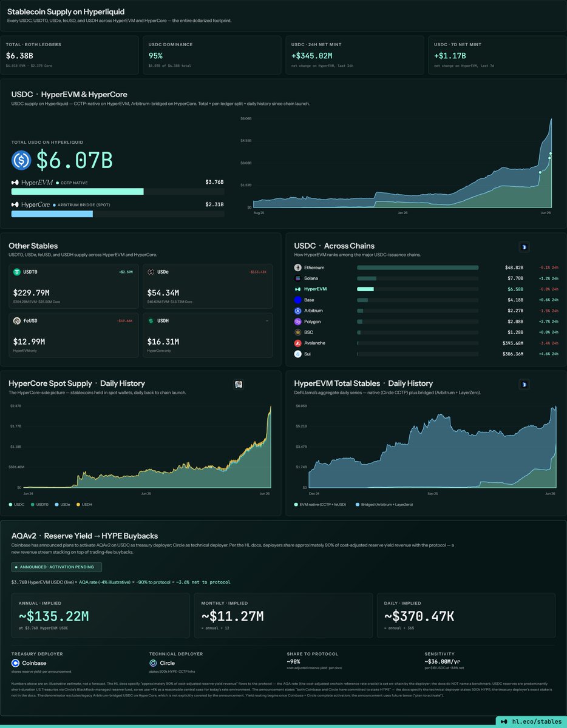Toggle USDH series in HyperCore legend
The image size is (567, 728).
pos(84,504)
